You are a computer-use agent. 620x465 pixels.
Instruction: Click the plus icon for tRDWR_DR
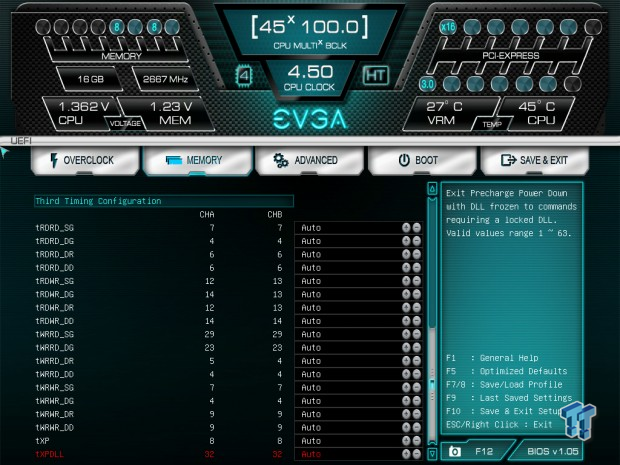[x=406, y=307]
